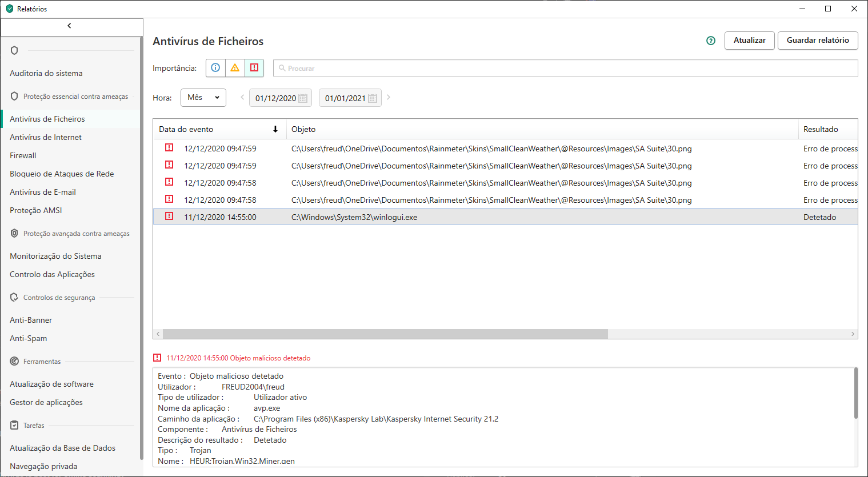The width and height of the screenshot is (868, 477).
Task: Open the help question-mark icon
Action: pos(711,41)
